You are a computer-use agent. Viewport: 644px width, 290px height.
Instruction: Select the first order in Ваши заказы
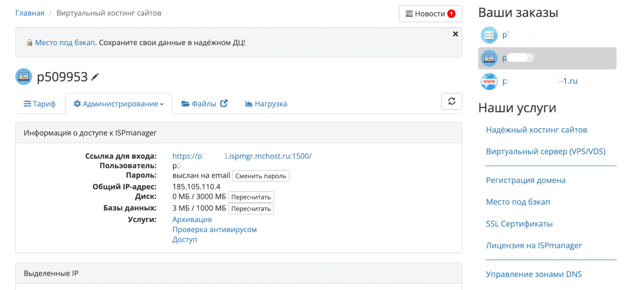[547, 35]
